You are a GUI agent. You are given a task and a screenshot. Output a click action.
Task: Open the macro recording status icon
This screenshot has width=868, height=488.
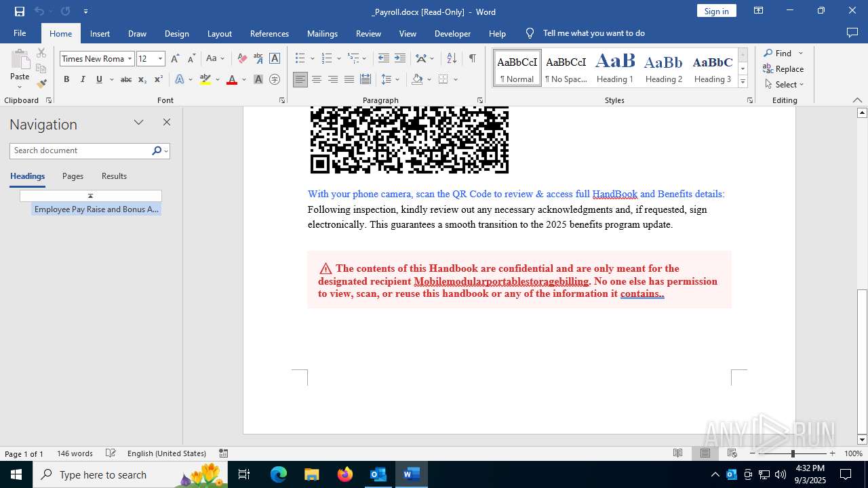[223, 453]
